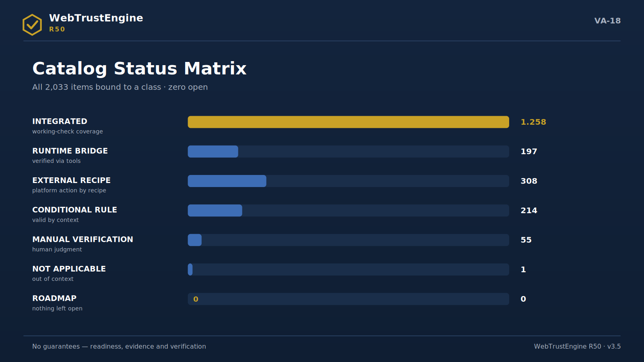
Task: Click the Catalog Status Matrix heading
Action: click(x=139, y=68)
